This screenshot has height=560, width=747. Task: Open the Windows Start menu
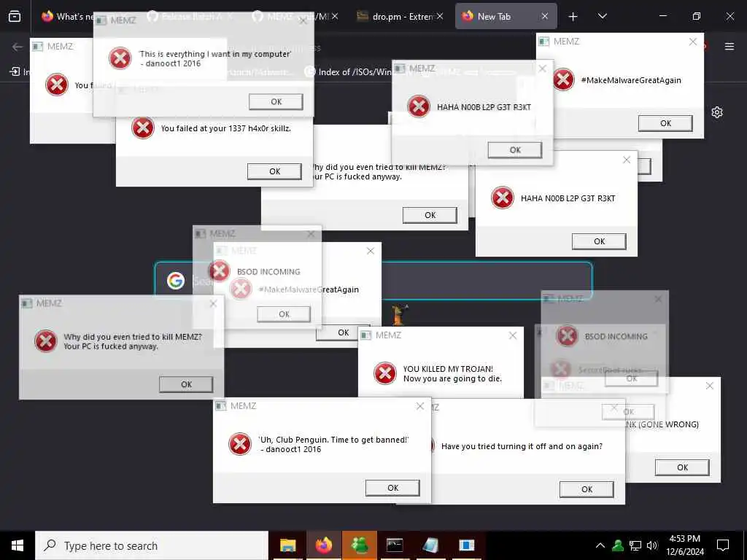18,545
